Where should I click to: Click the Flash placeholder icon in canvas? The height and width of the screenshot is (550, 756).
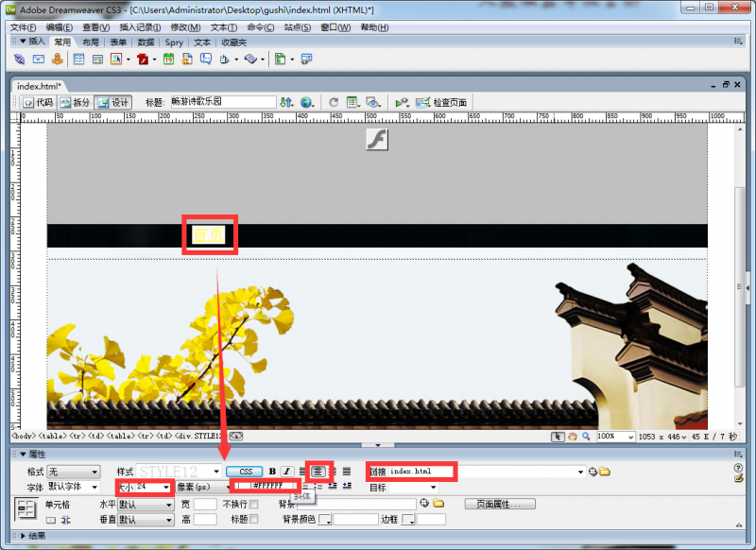pyautogui.click(x=377, y=140)
